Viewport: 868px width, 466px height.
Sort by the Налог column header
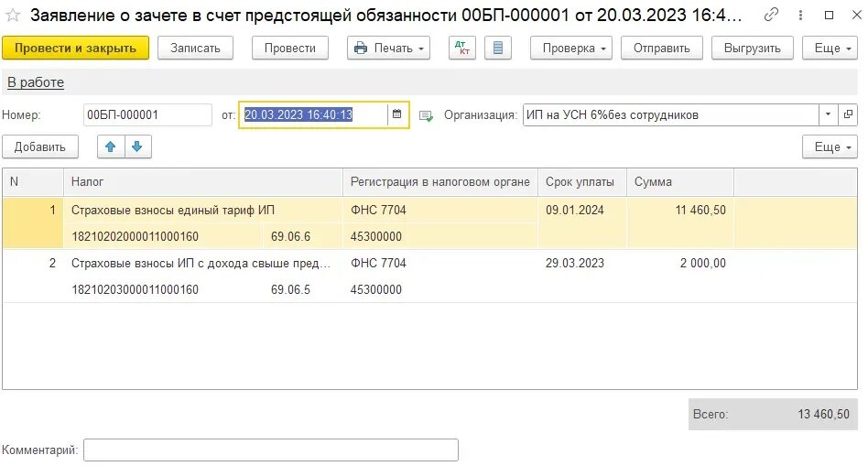click(x=202, y=182)
